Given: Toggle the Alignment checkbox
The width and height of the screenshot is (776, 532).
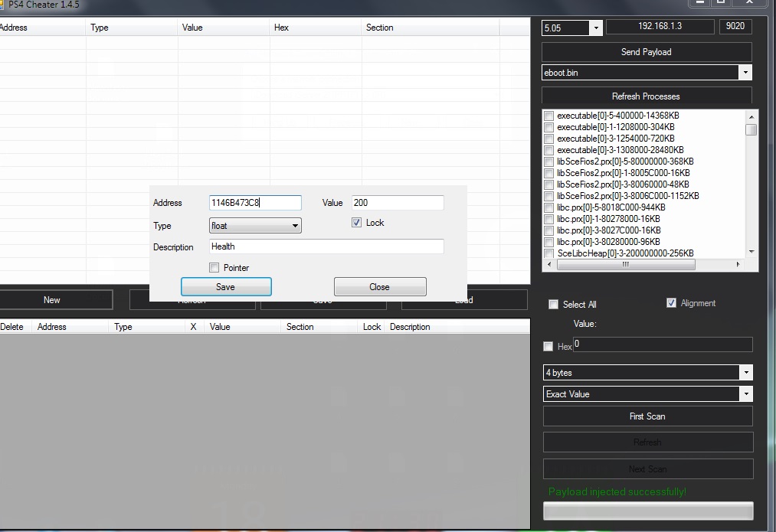Looking at the screenshot, I should coord(672,303).
